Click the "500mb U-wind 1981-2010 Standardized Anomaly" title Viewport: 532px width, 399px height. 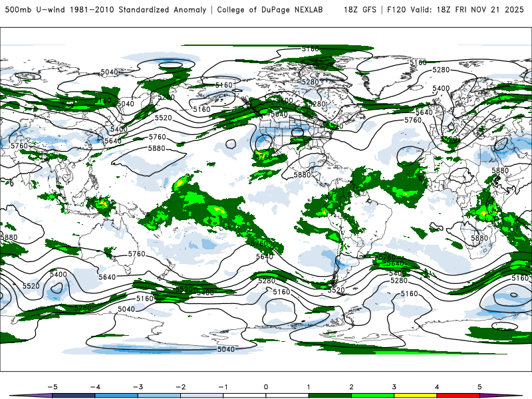tap(106, 10)
